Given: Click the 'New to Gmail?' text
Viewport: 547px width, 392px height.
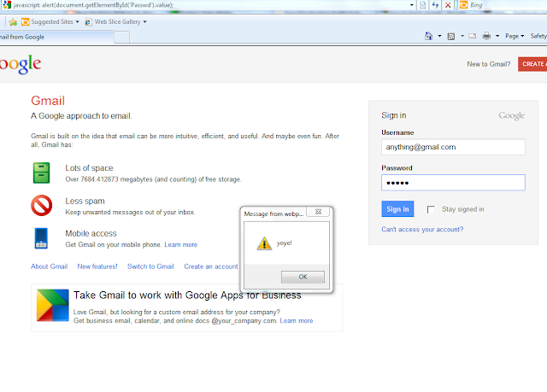Looking at the screenshot, I should point(488,64).
